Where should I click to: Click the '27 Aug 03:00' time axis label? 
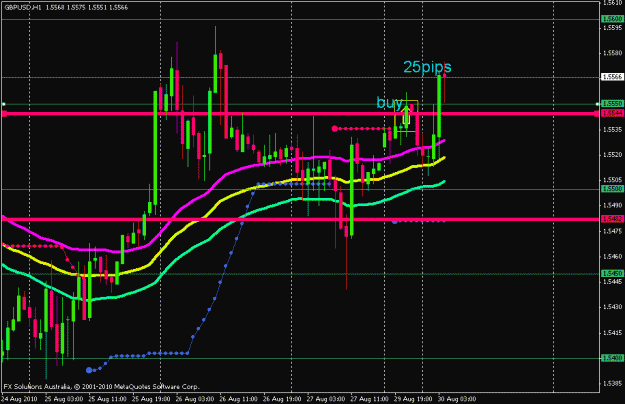[x=326, y=399]
